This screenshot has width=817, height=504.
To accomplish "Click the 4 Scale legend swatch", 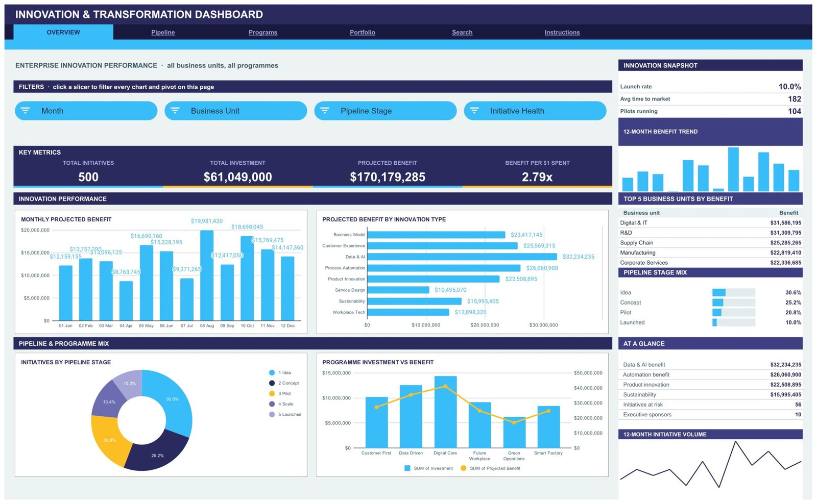I will pos(272,404).
